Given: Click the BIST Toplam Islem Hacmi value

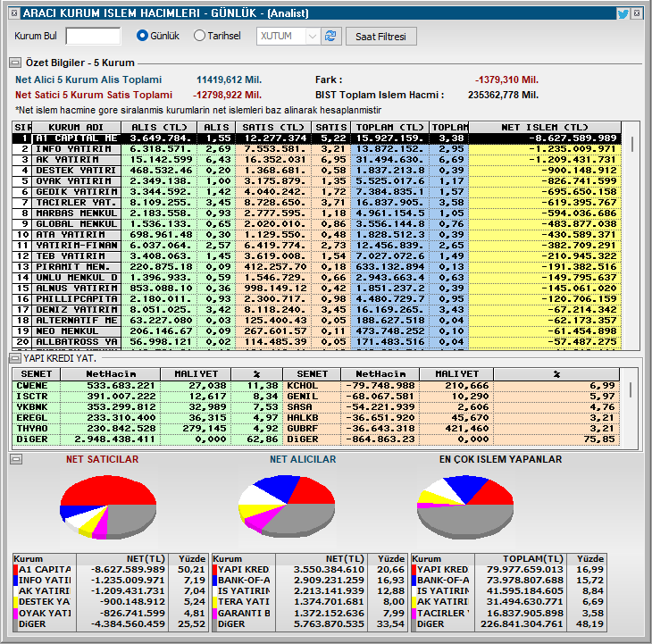Looking at the screenshot, I should click(503, 96).
